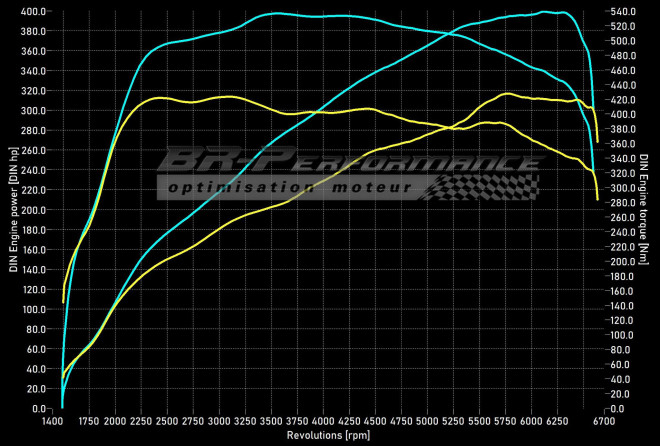Click the 540.0 torque axis label
The image size is (660, 446).
[x=622, y=12]
